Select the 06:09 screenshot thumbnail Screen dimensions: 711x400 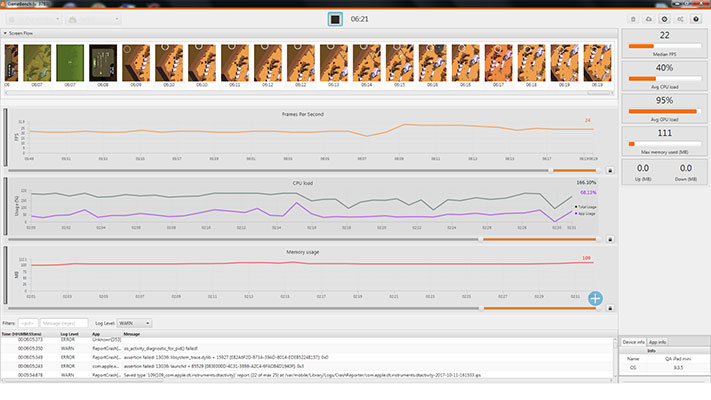click(x=136, y=63)
